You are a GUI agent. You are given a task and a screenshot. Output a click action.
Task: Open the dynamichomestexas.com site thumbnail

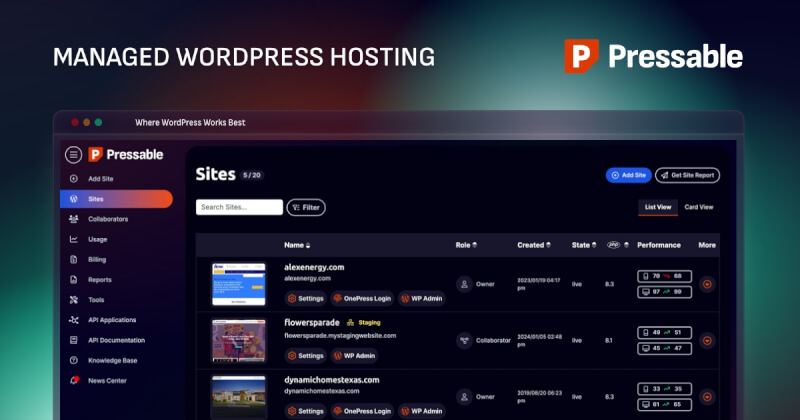click(239, 396)
